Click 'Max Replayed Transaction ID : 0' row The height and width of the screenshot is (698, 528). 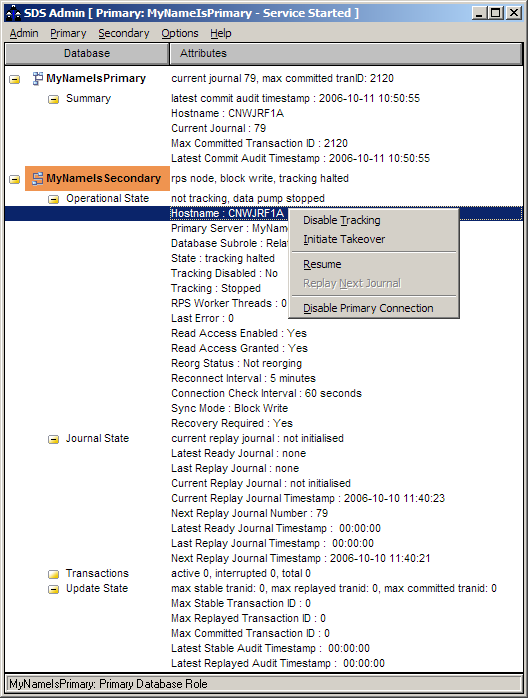[248, 618]
